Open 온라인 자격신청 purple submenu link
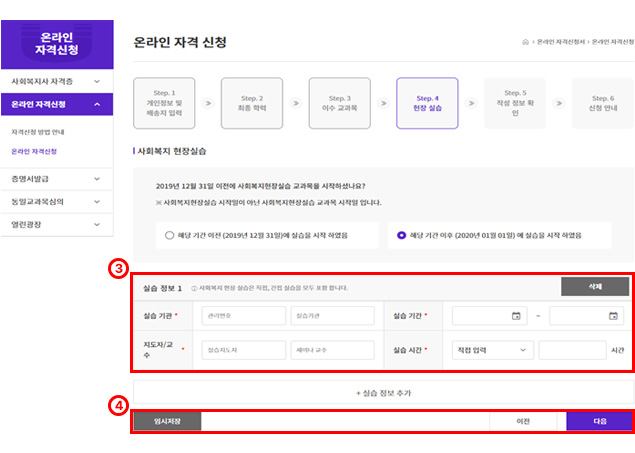The width and height of the screenshot is (635, 453). [34, 151]
